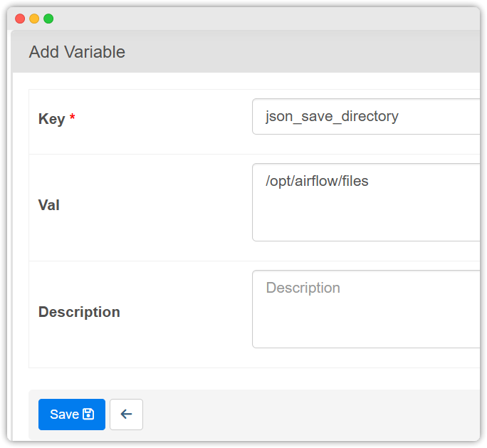Click the red required asterisk beside Key
487x448 pixels.
click(72, 118)
